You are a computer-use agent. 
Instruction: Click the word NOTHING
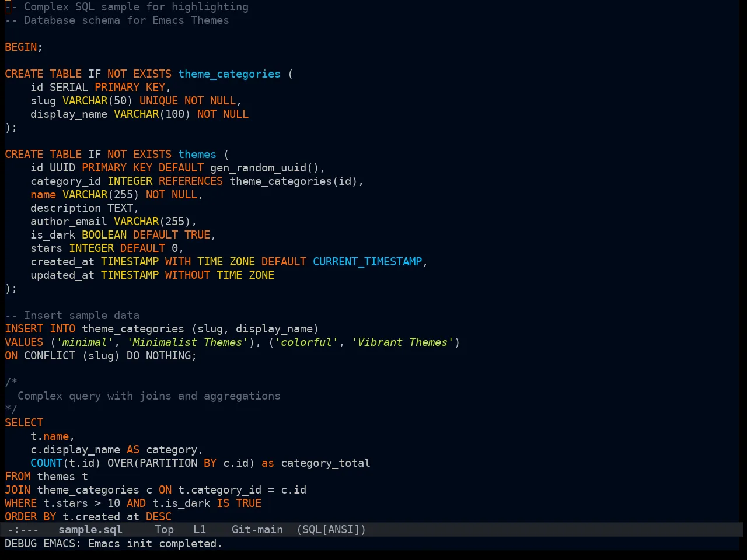(168, 356)
